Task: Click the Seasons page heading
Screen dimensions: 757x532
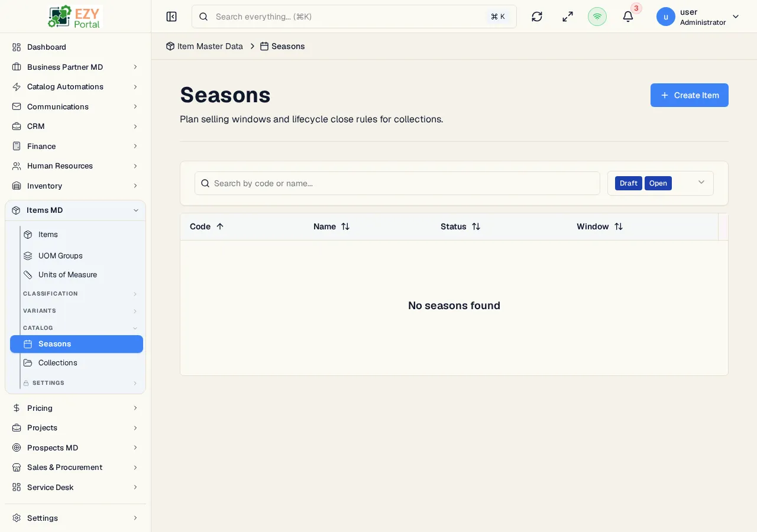Action: [x=225, y=95]
